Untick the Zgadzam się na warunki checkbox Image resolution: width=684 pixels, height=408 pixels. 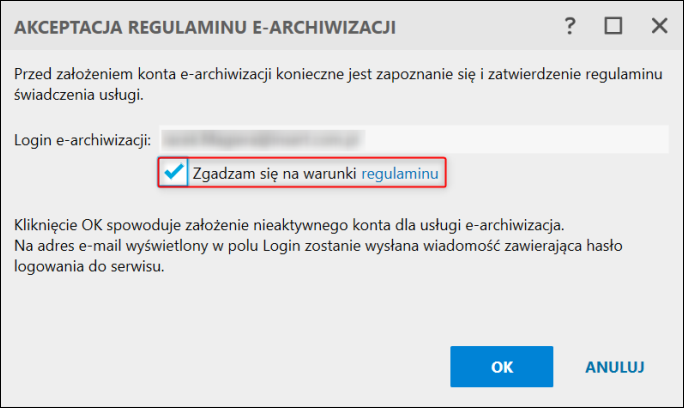(x=175, y=173)
